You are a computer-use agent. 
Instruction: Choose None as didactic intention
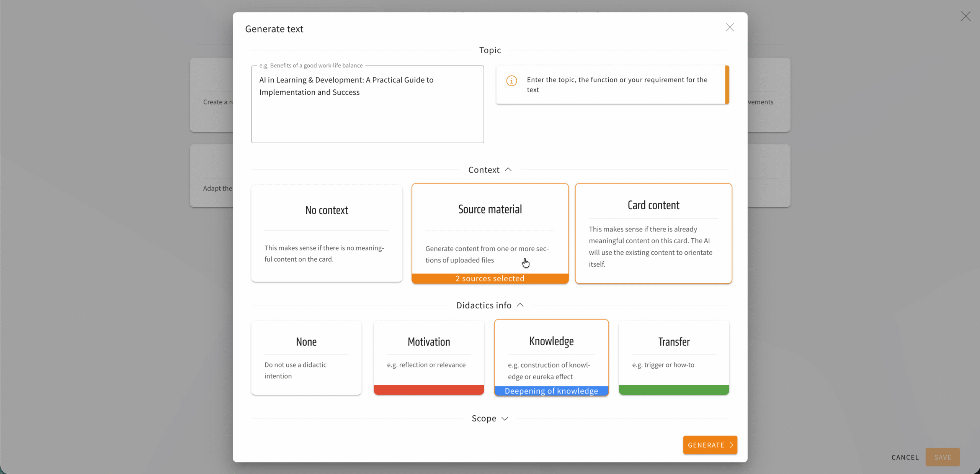(306, 357)
